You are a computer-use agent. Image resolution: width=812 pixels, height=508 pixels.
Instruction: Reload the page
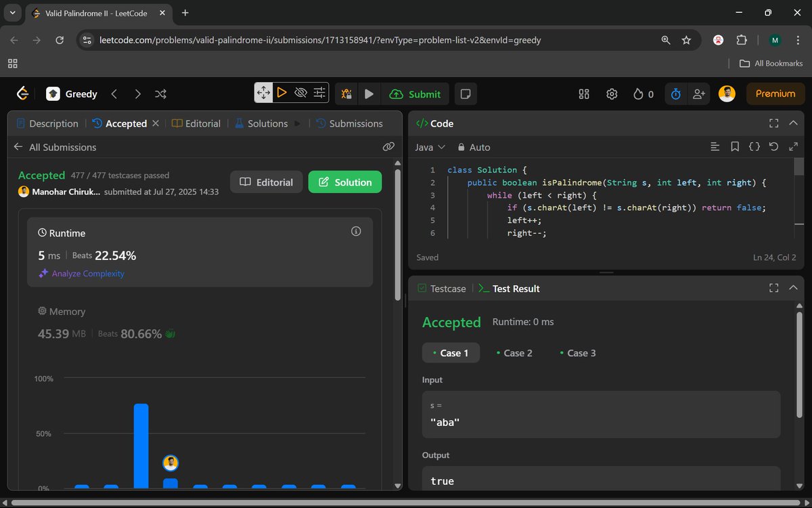coord(60,40)
